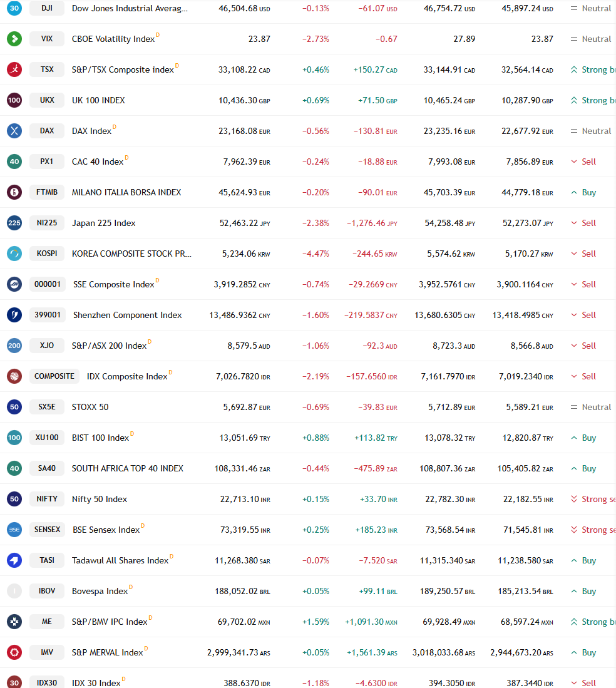616x688 pixels.
Task: Click the UK 100 index logo icon
Action: (14, 100)
